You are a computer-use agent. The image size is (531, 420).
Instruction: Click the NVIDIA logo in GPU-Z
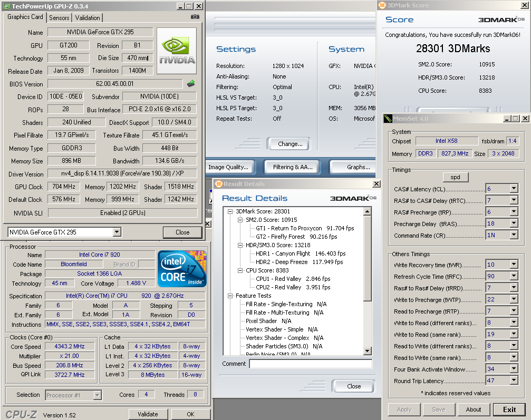coord(177,51)
